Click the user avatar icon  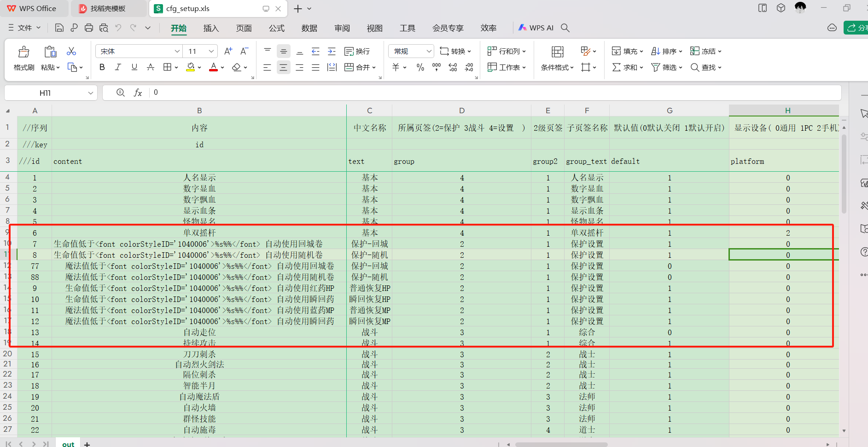click(800, 8)
